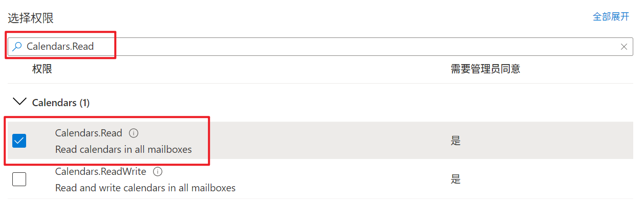Click the 权限 column header

pos(42,69)
